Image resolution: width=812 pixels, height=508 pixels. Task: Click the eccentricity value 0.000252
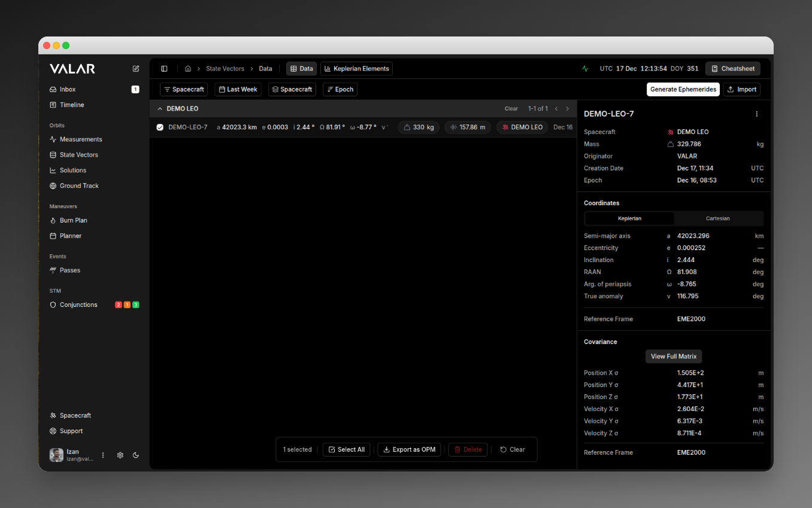(692, 248)
